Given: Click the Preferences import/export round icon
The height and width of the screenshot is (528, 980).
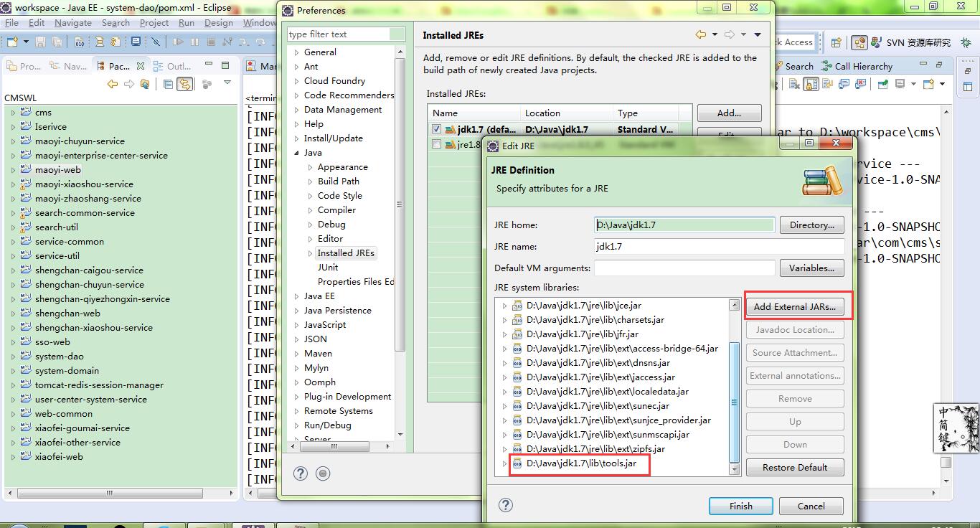Looking at the screenshot, I should pyautogui.click(x=323, y=473).
